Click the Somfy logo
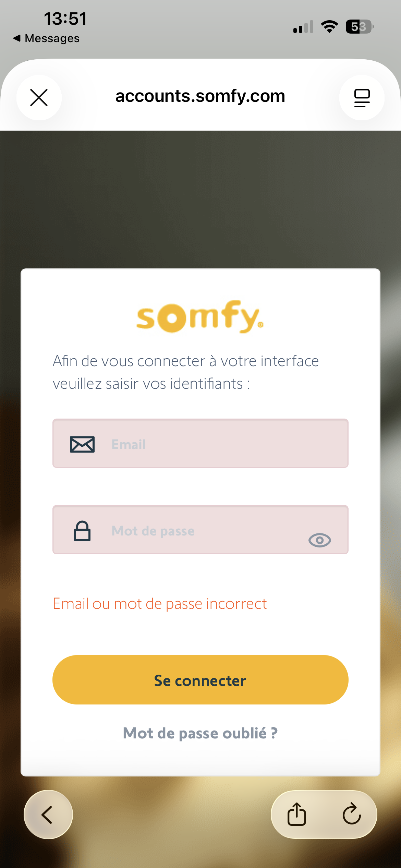This screenshot has height=868, width=401. pos(200,317)
